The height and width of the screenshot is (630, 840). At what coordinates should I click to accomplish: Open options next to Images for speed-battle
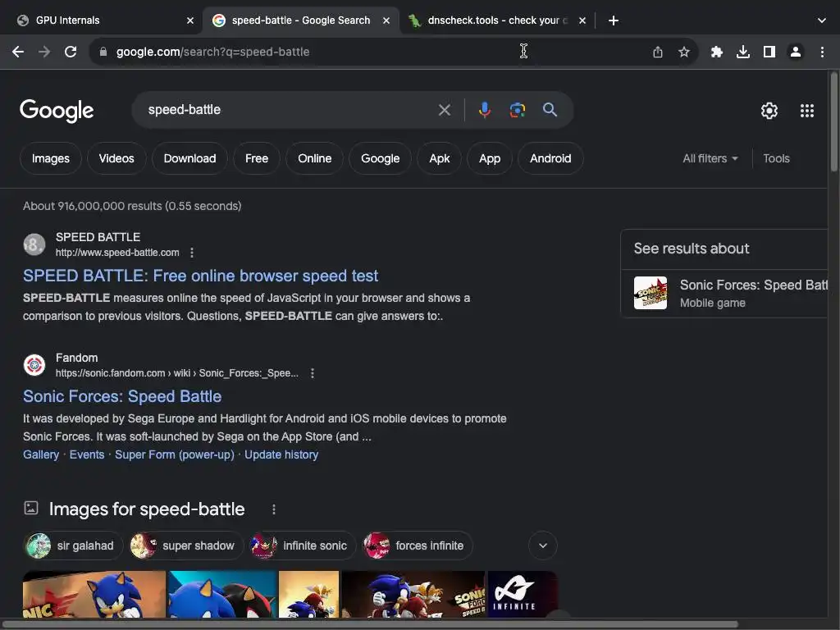[x=274, y=509]
